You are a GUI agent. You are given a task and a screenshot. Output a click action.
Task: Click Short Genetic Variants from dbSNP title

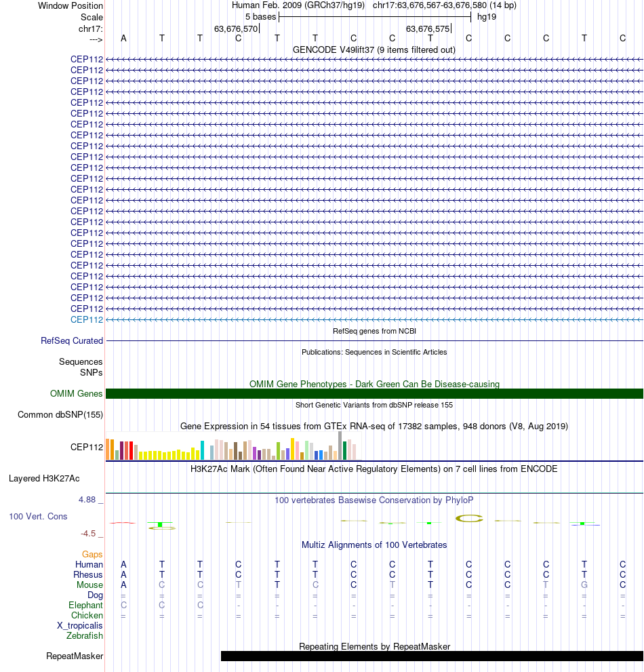(x=374, y=405)
